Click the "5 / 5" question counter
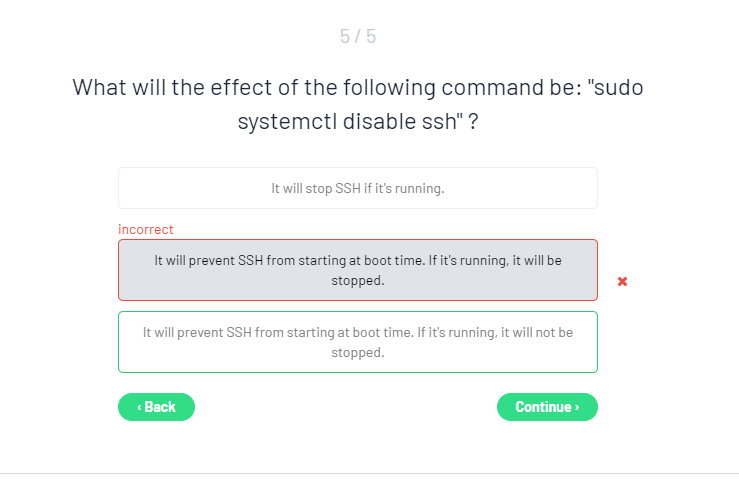Viewport: 739px width, 486px height. [x=358, y=37]
